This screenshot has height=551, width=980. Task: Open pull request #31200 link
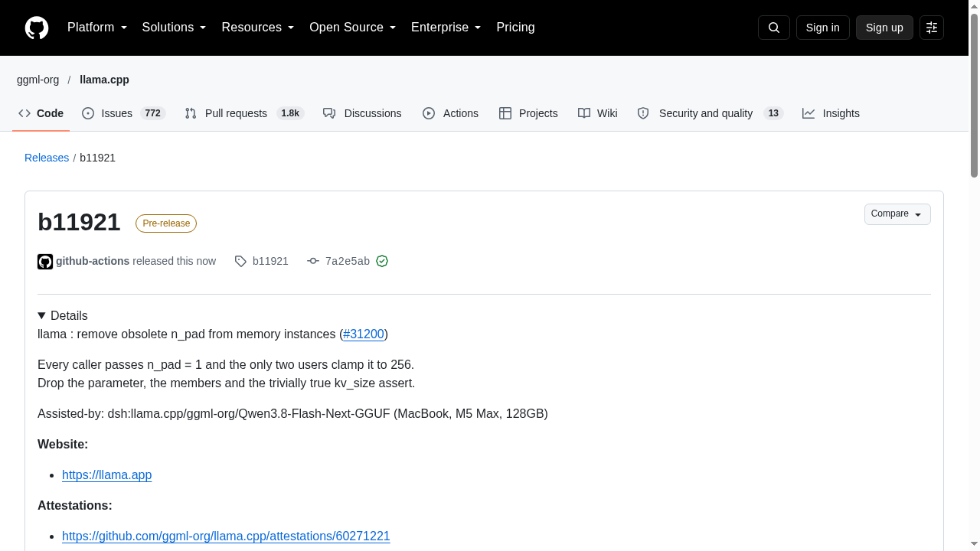[x=364, y=334]
